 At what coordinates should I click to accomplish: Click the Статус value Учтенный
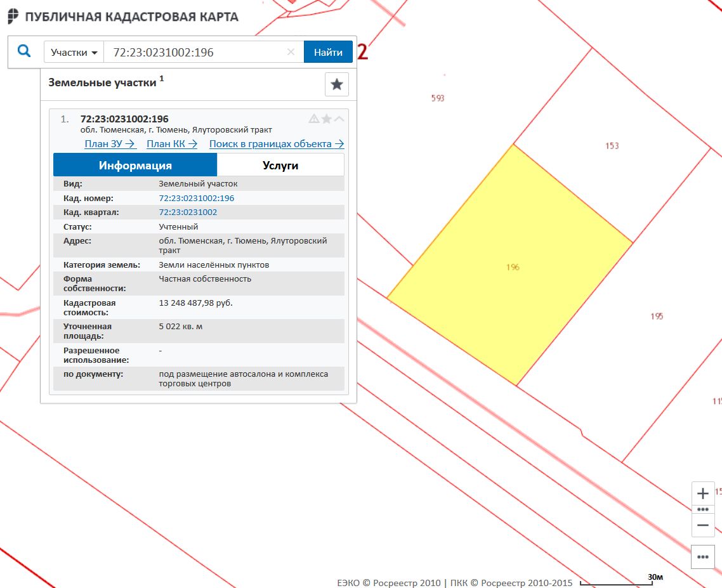coord(178,226)
